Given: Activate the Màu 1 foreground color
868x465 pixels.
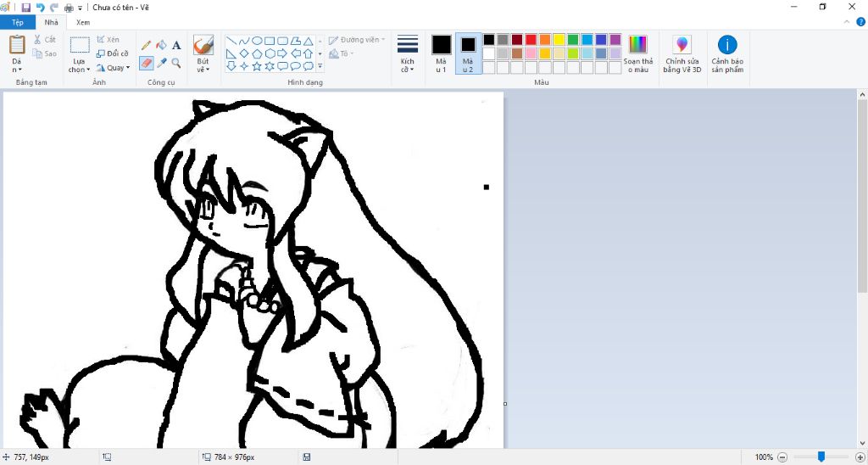Looking at the screenshot, I should 441,53.
